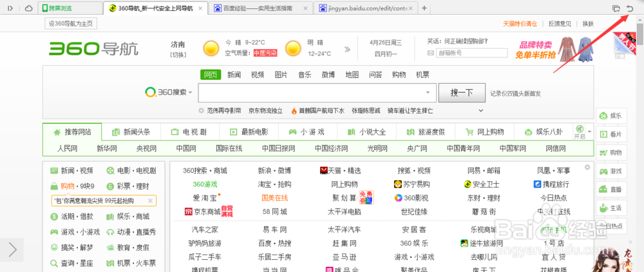Click the left panel expand arrow button
The image size is (644, 272).
(12, 249)
